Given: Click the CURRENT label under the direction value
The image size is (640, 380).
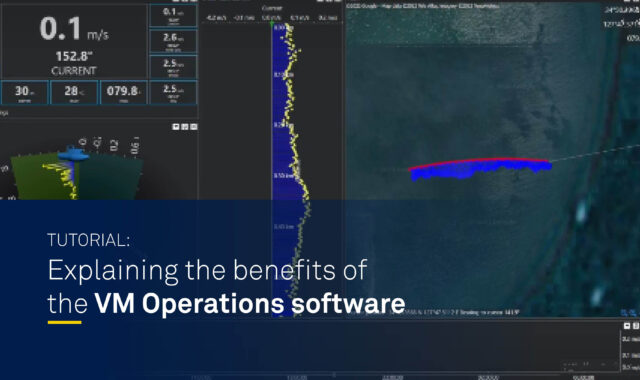Looking at the screenshot, I should coord(74,71).
